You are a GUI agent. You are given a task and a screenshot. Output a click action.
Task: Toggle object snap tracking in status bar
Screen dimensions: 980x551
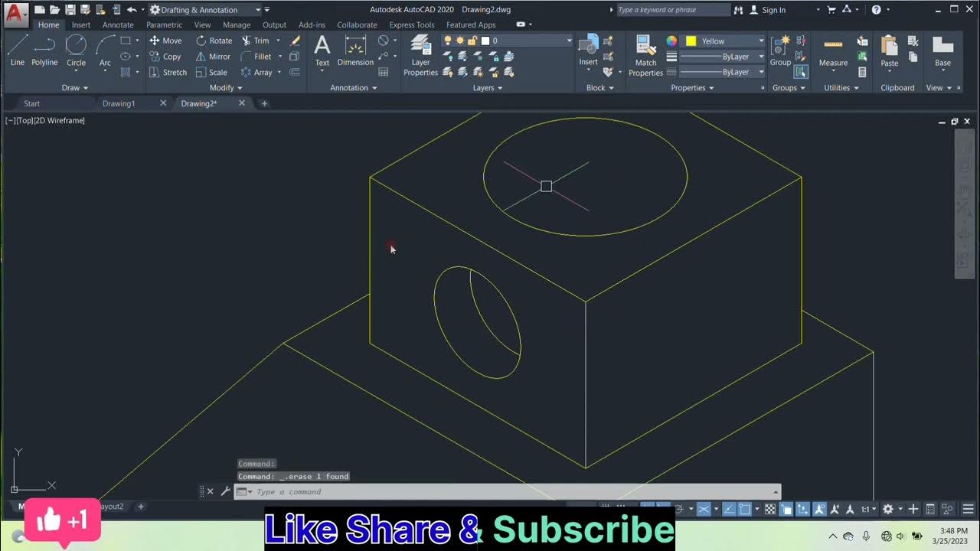(x=730, y=509)
